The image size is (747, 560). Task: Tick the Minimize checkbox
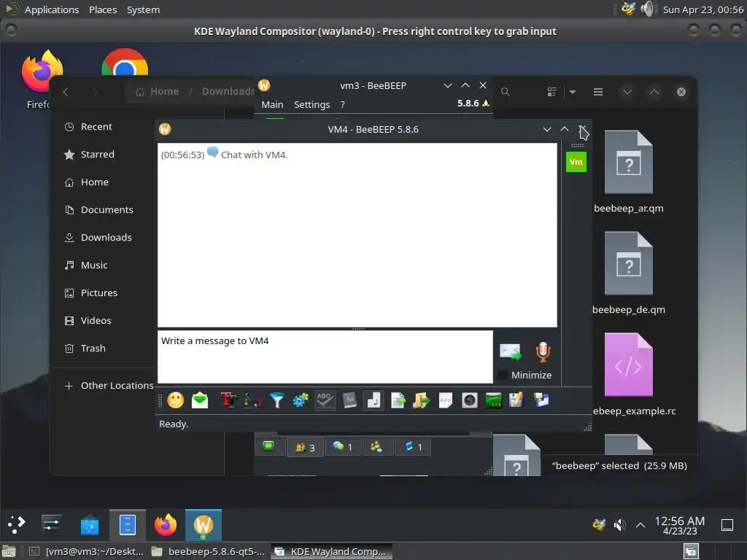[x=502, y=375]
